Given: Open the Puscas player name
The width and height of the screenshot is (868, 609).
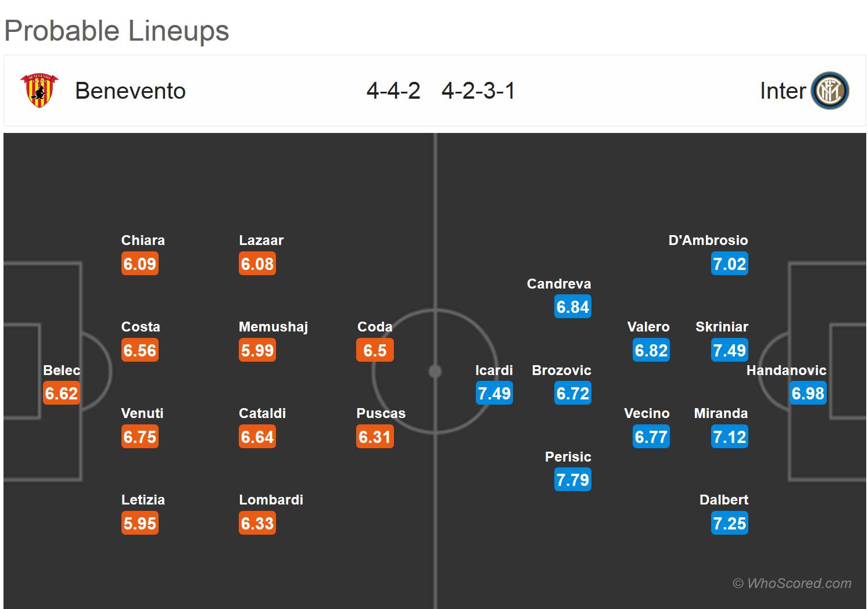Looking at the screenshot, I should pos(381,413).
